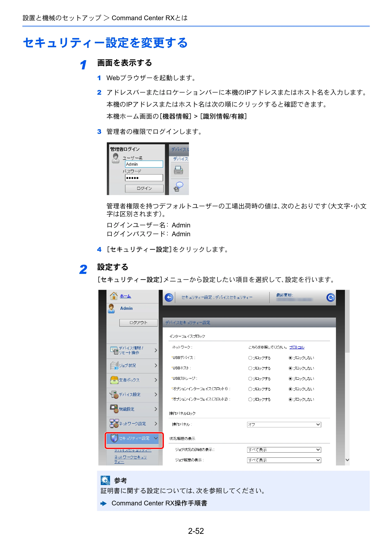The image size is (392, 555).
Task: Select ブロックする for USBホスト
Action: click(250, 368)
